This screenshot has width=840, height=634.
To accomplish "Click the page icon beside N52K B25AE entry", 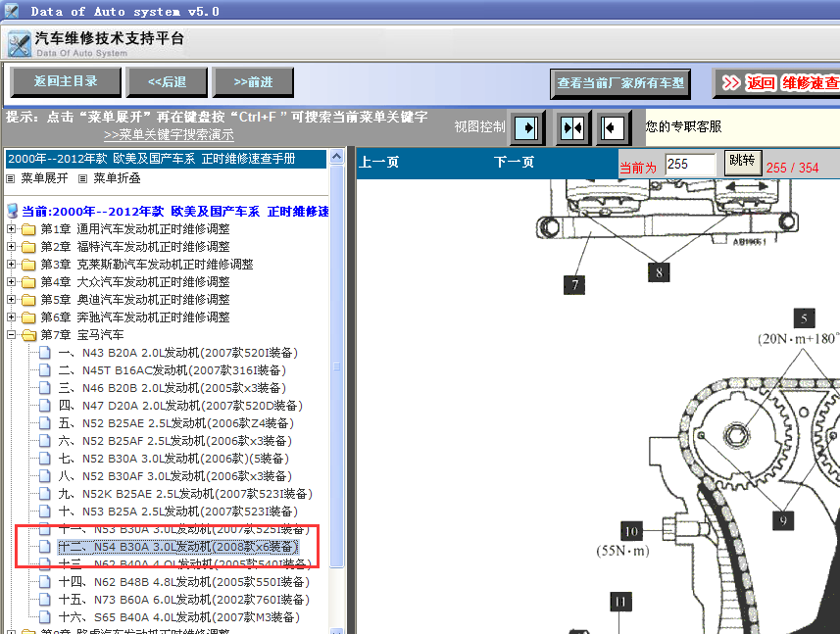I will (45, 494).
